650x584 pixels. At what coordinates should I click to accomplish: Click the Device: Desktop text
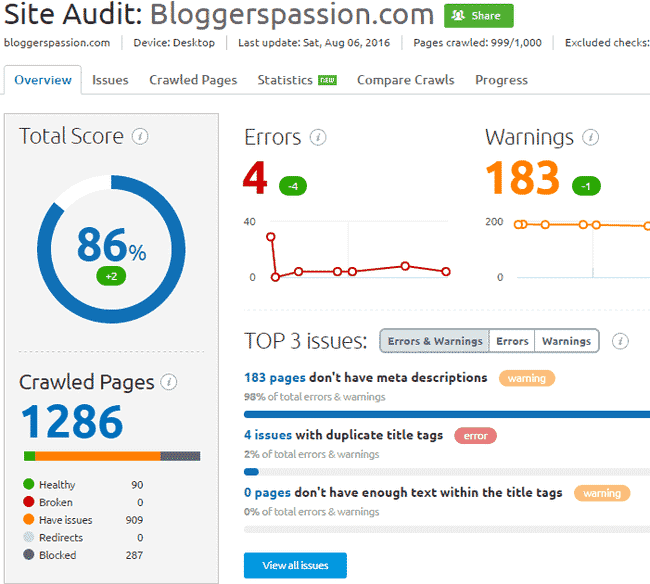click(x=174, y=43)
